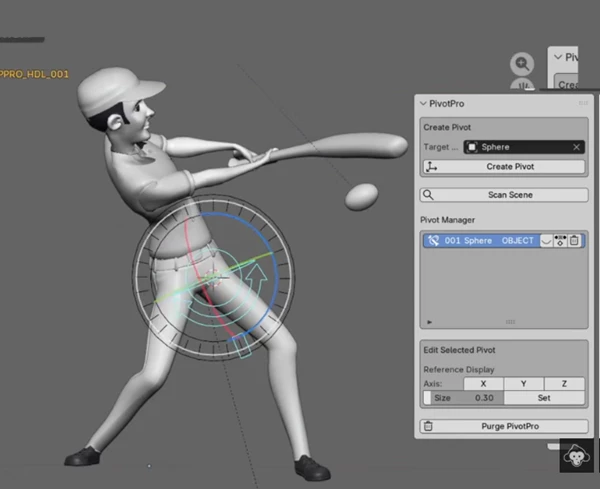Click the keyframe icon on 001 Sphere
Image resolution: width=600 pixels, height=489 pixels.
[560, 241]
